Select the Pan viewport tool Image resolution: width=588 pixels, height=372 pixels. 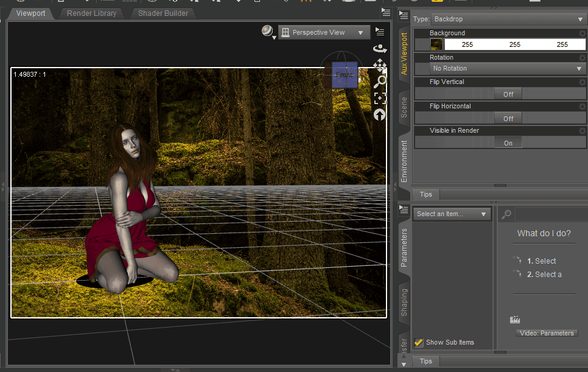(x=379, y=65)
